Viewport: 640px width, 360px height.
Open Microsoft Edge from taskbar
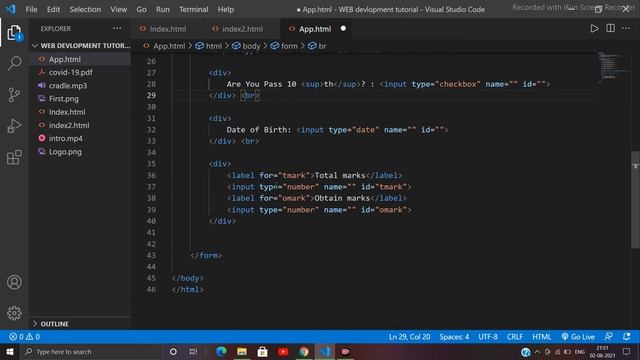tap(221, 351)
